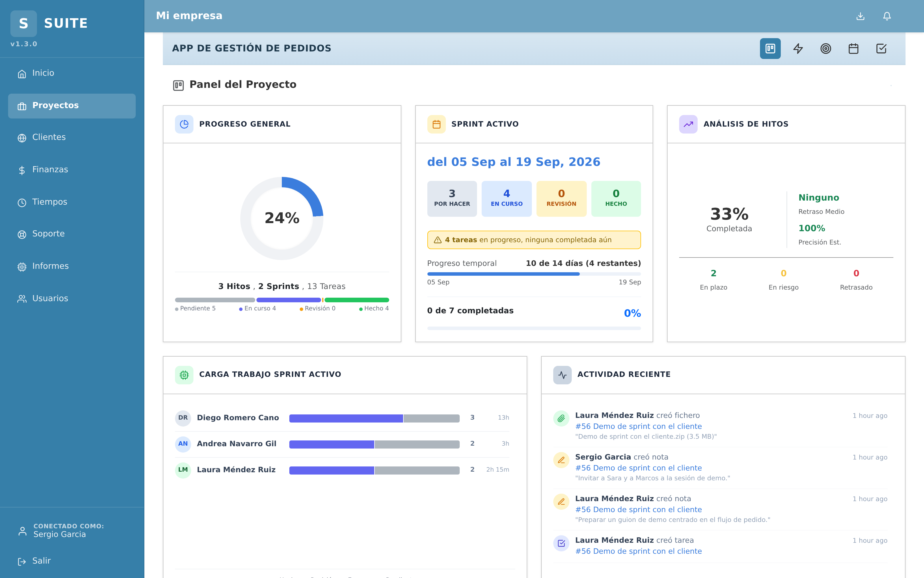Image resolution: width=924 pixels, height=578 pixels.
Task: Open the checkbox tasks view icon
Action: 881,49
